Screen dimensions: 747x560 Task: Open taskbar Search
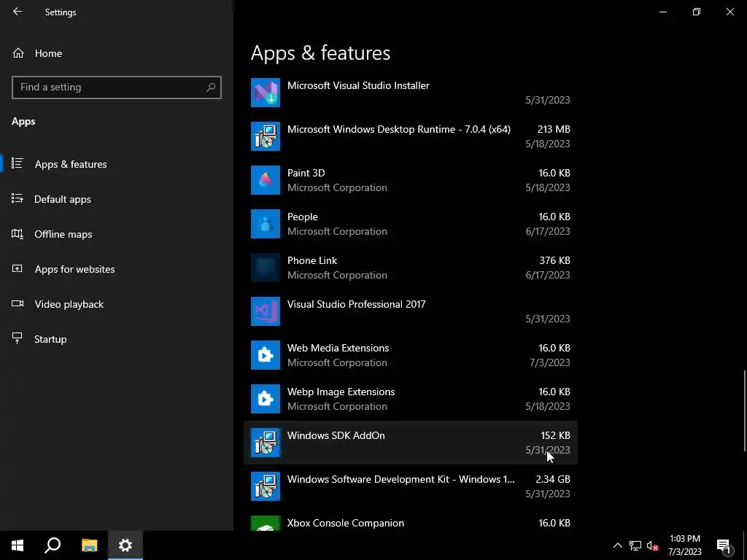pos(53,545)
